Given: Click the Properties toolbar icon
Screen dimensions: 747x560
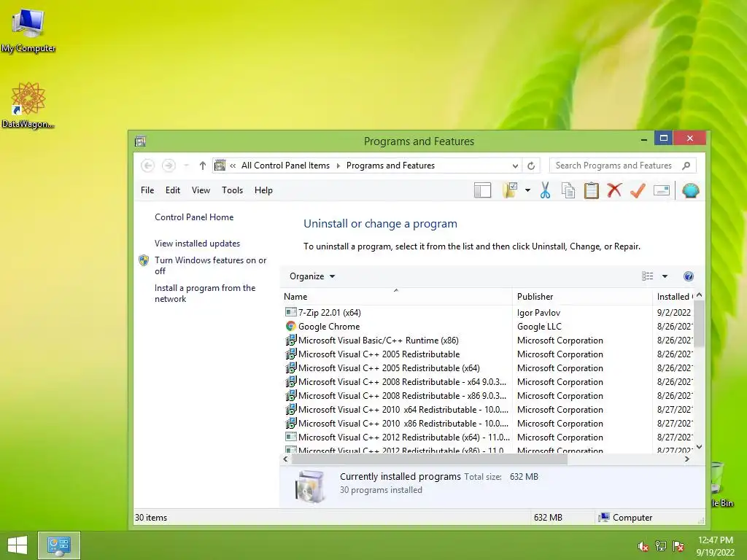Looking at the screenshot, I should click(661, 190).
